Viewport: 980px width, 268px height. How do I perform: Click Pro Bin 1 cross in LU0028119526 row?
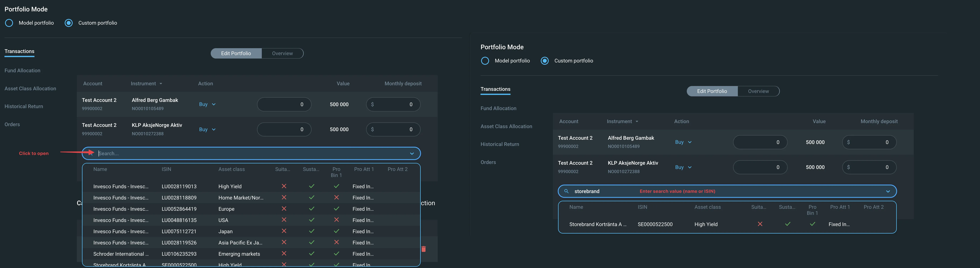click(336, 242)
